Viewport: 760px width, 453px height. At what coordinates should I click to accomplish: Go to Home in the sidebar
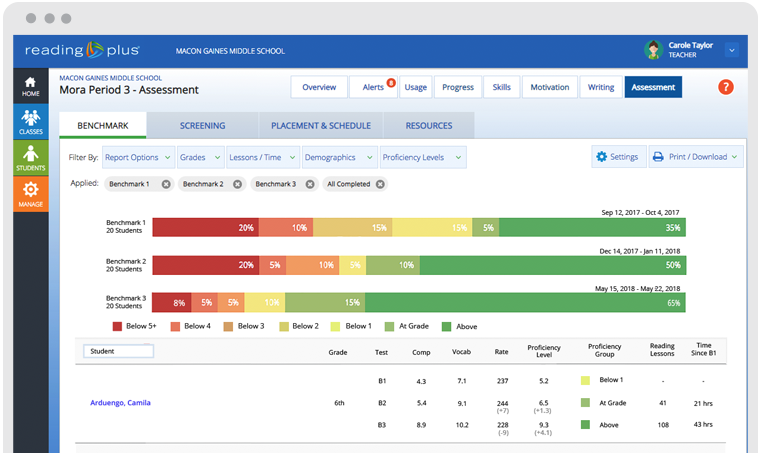coord(31,87)
